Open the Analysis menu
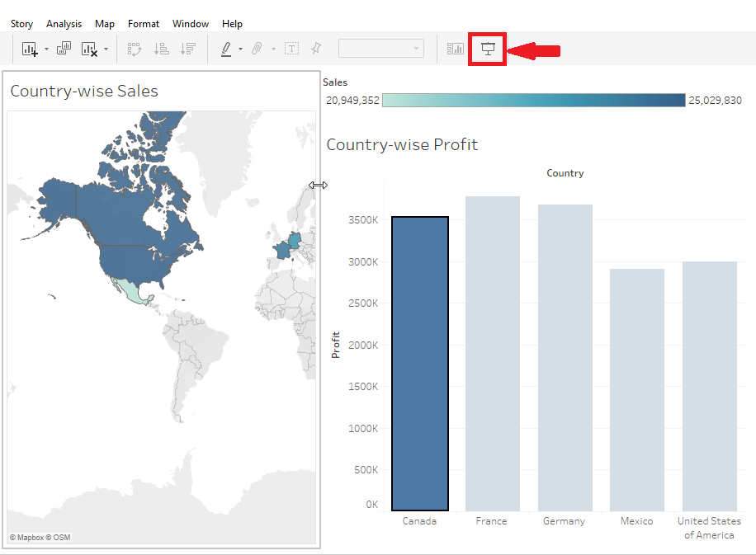 [x=64, y=24]
